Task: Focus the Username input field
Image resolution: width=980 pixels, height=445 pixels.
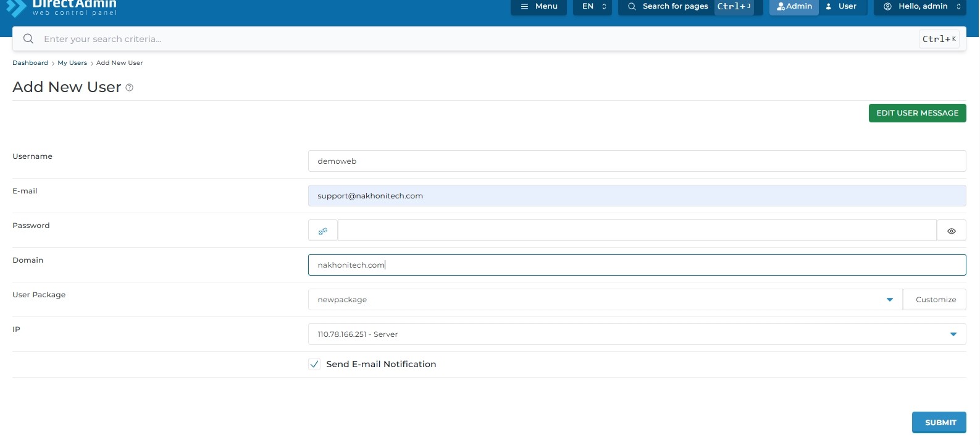Action: click(636, 161)
